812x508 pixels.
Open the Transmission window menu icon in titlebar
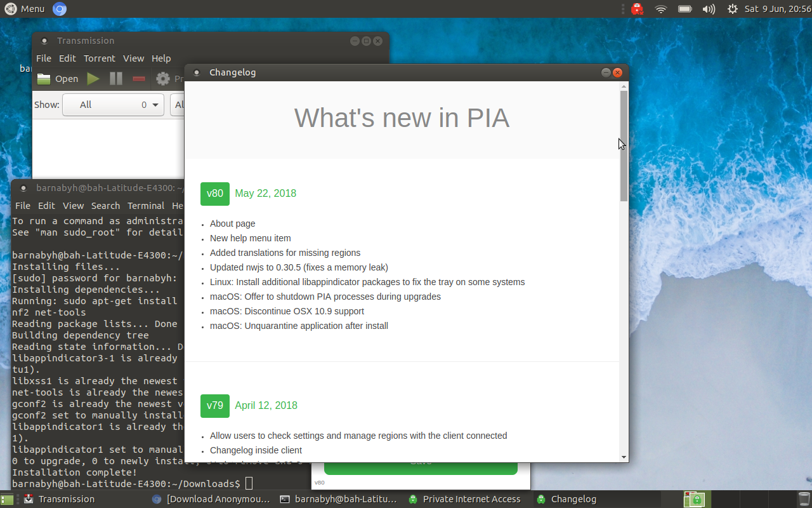pos(44,41)
